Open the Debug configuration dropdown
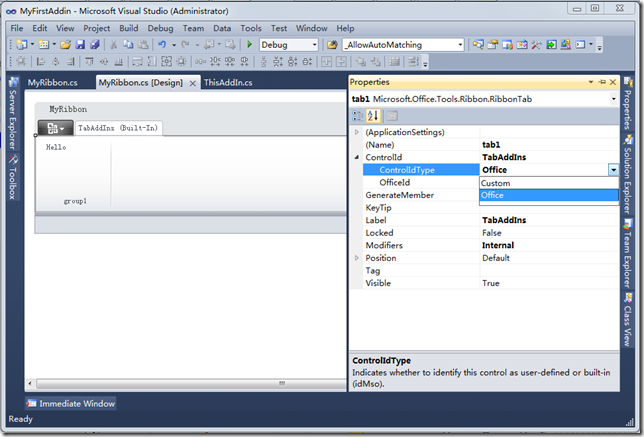The width and height of the screenshot is (644, 437). pos(314,45)
